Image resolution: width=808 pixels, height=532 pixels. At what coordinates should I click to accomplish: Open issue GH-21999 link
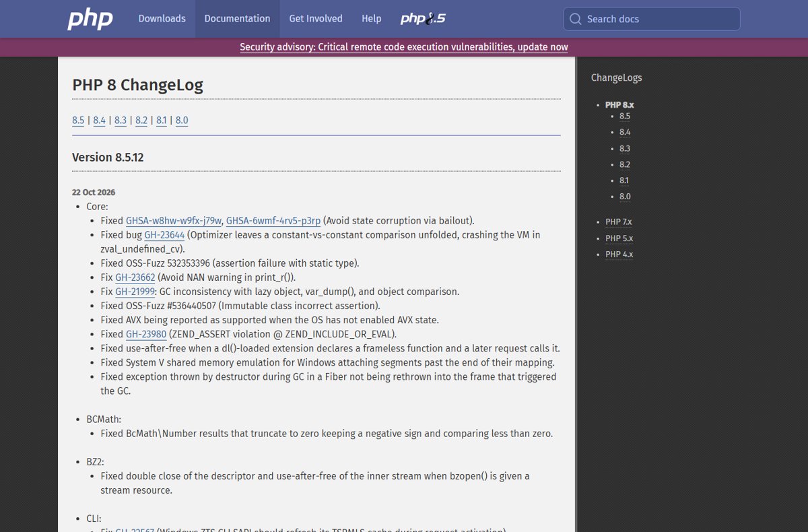coord(135,292)
